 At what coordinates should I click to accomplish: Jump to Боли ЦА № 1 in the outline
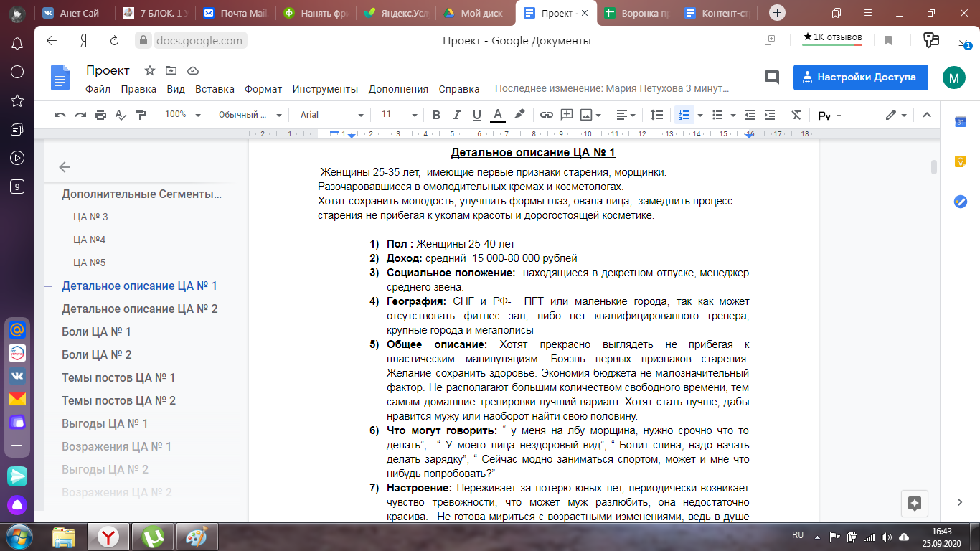[x=96, y=331]
